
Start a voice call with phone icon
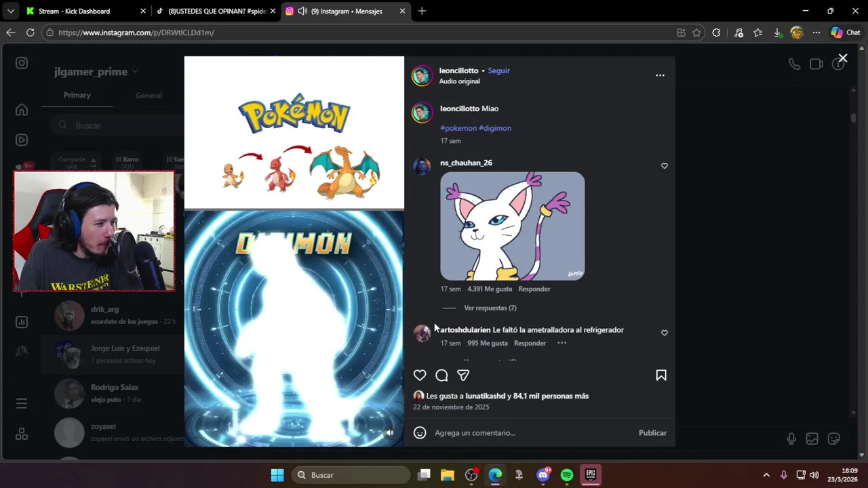[794, 64]
